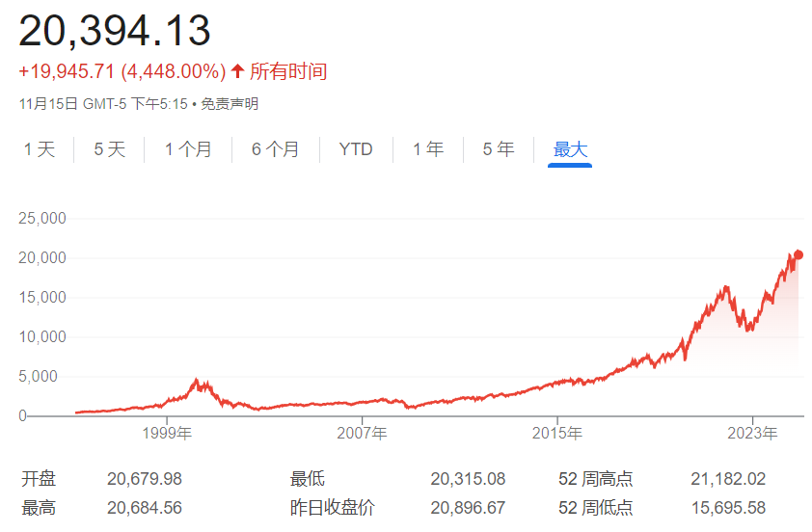The image size is (812, 532).
Task: Click the 最低 label
Action: click(308, 479)
